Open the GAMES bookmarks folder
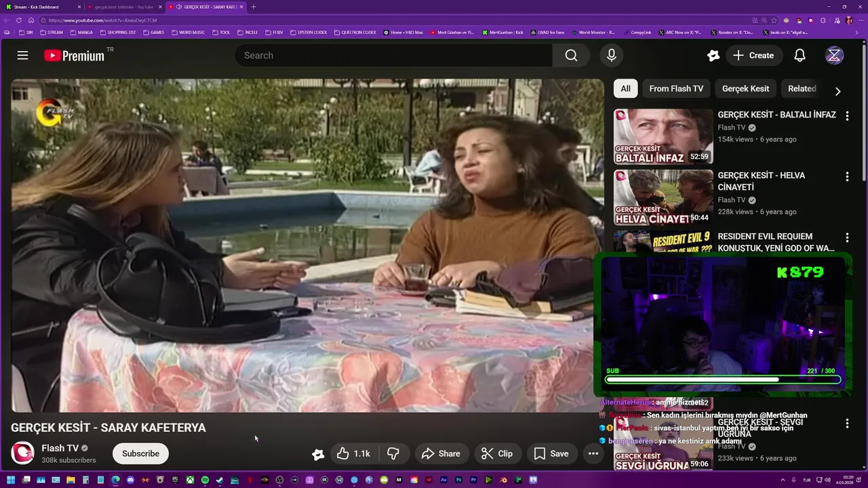 click(153, 32)
